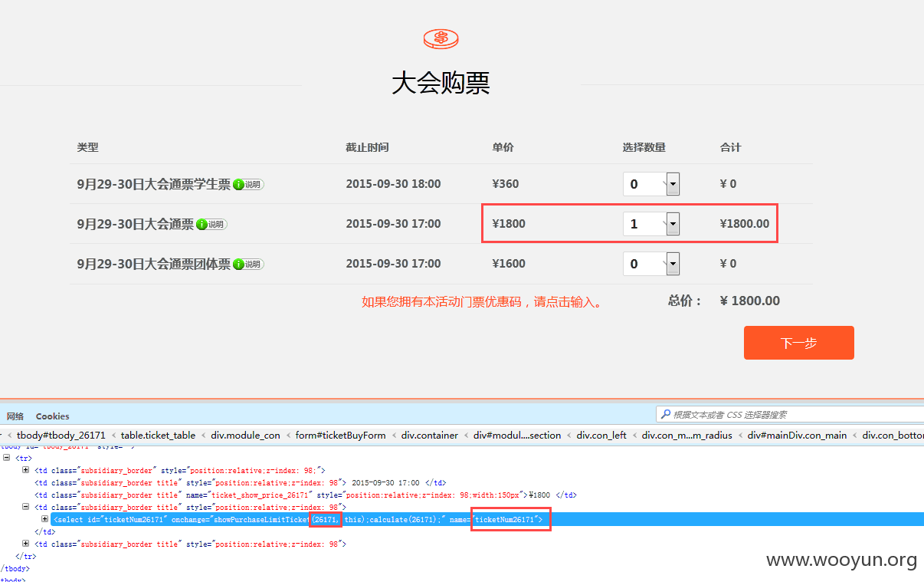924x582 pixels.
Task: Open the info 说明 badge for 9月29-30日大会通票
Action: tap(211, 225)
